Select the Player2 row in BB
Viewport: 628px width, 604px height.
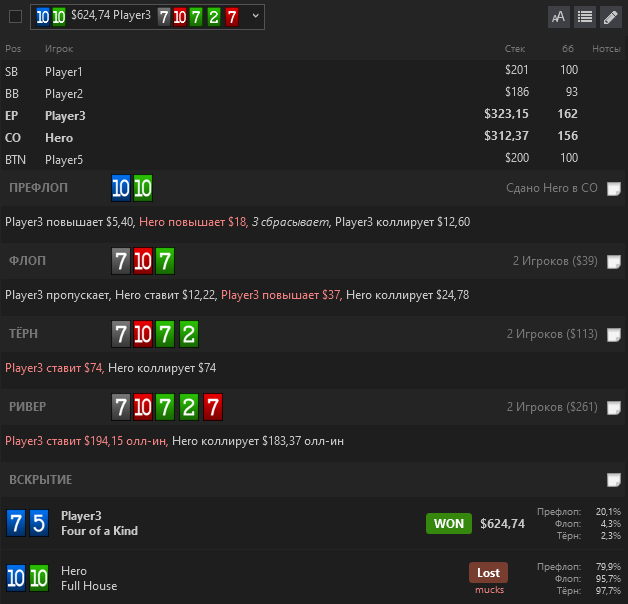pyautogui.click(x=314, y=93)
